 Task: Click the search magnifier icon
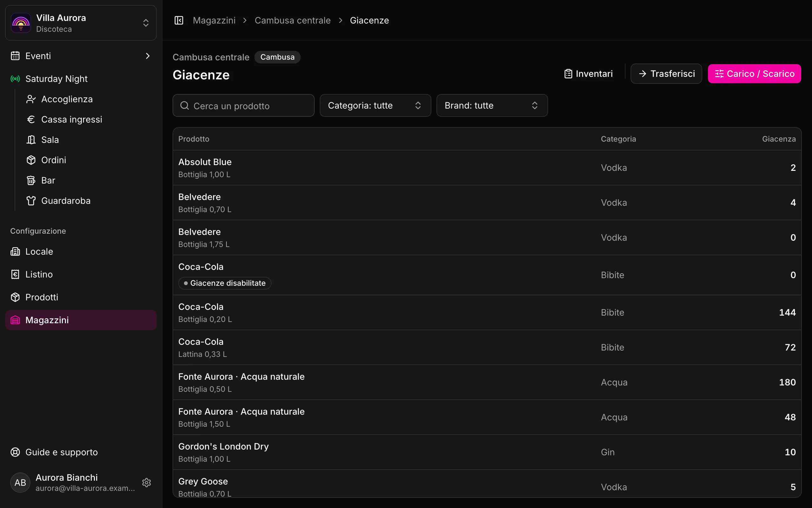[x=185, y=105]
